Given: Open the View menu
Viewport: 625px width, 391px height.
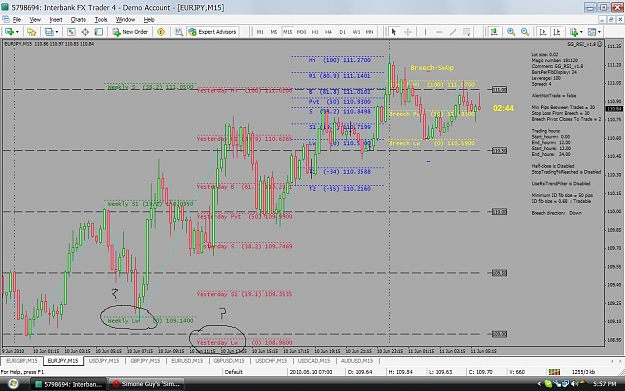Looking at the screenshot, I should [x=35, y=20].
